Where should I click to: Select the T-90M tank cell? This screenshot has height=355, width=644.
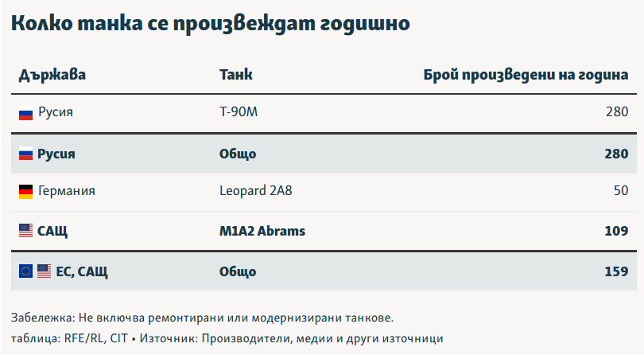pyautogui.click(x=239, y=113)
